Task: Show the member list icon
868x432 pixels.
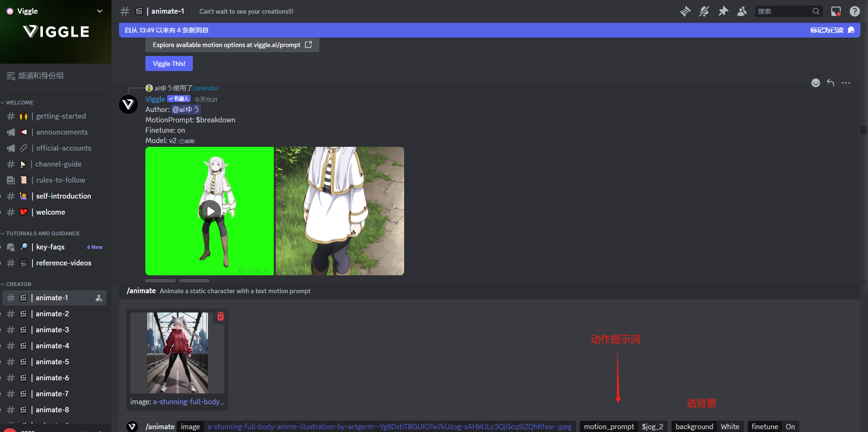Action: [x=742, y=11]
